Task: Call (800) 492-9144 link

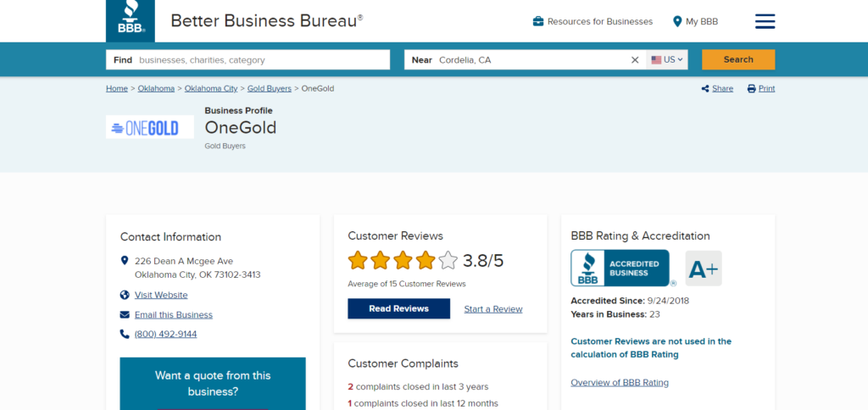Action: [165, 335]
